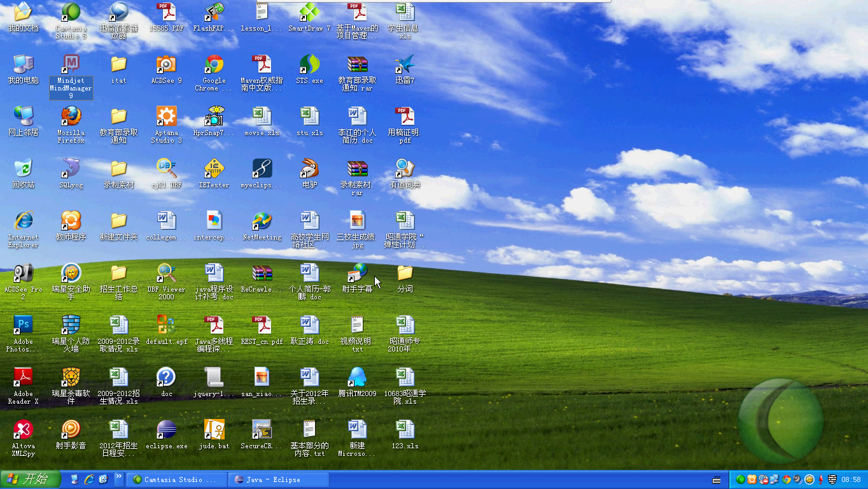Switch to Java - Eclipse taskbar window

(x=278, y=479)
